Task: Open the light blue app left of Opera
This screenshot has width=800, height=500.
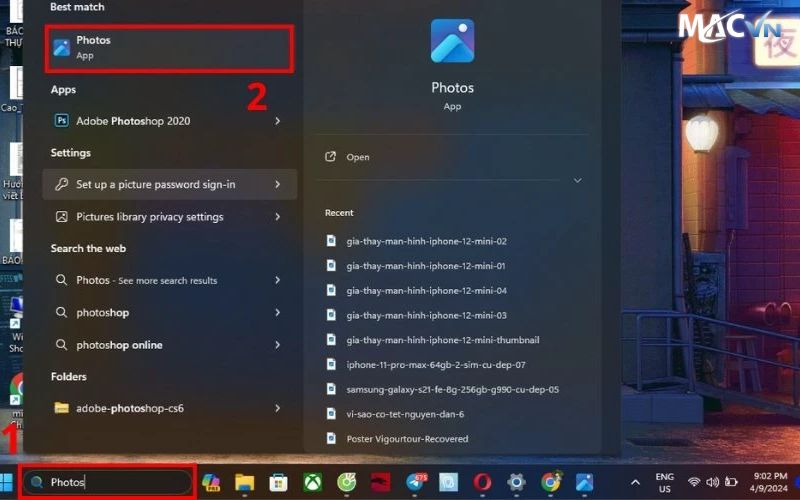Action: [x=448, y=482]
